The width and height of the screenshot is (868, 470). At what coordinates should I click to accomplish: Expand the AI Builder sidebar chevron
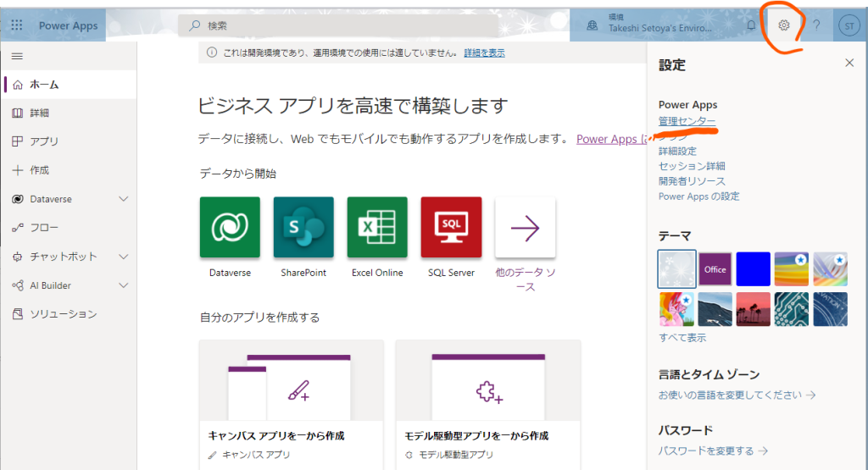pos(124,285)
